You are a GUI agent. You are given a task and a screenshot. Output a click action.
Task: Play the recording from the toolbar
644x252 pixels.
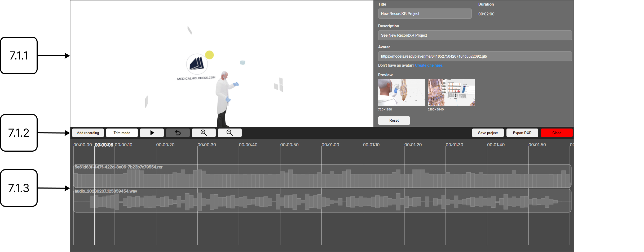[152, 133]
